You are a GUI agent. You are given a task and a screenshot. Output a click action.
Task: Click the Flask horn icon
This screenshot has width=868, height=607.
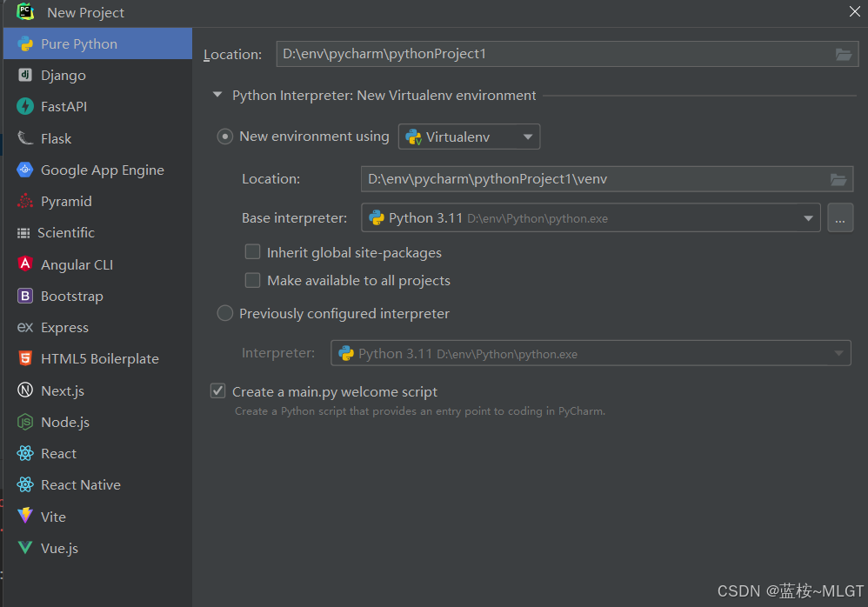click(25, 137)
